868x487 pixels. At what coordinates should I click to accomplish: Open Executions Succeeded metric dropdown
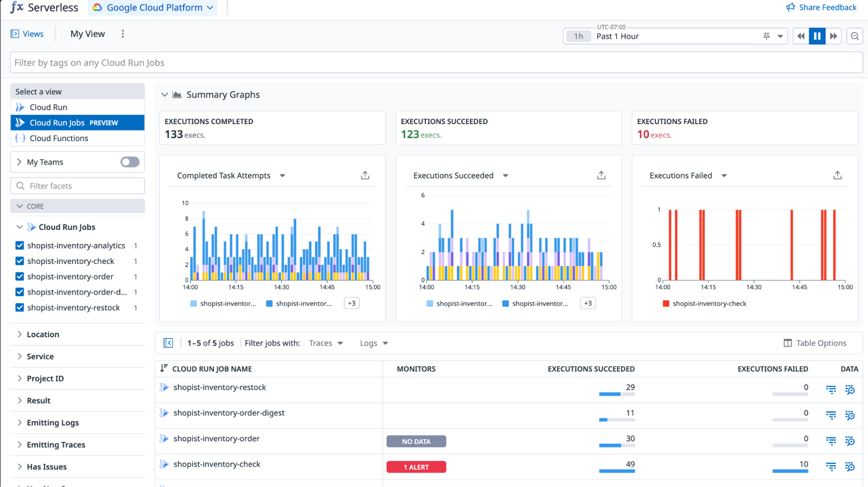pyautogui.click(x=505, y=175)
